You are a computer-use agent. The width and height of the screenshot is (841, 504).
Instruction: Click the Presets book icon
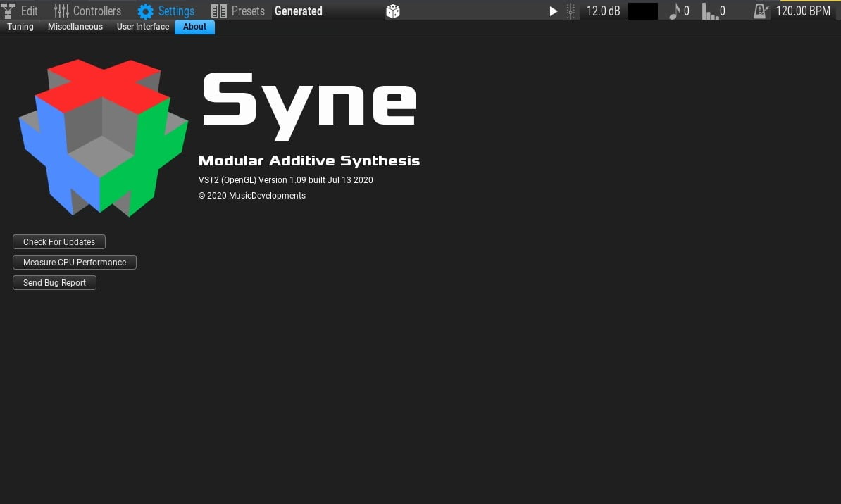[219, 11]
